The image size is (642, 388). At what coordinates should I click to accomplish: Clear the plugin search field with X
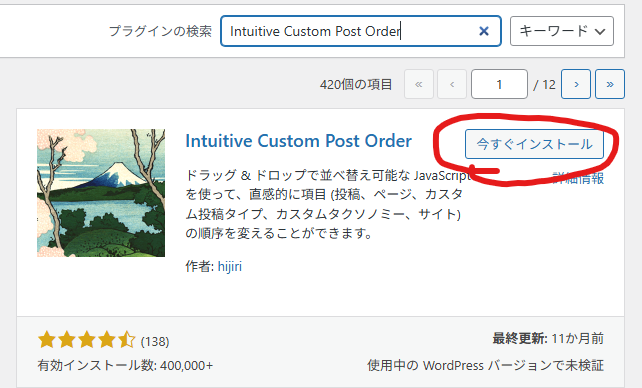point(484,31)
